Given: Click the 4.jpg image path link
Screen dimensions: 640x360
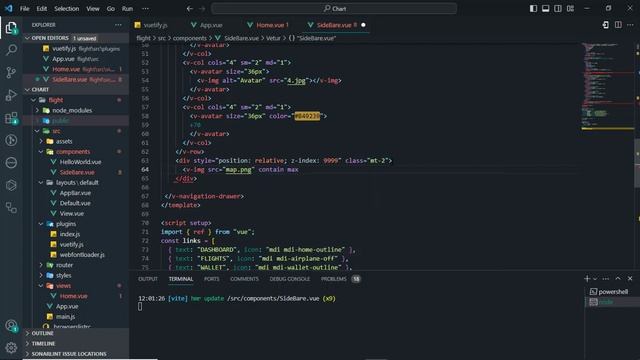Looking at the screenshot, I should pos(296,80).
